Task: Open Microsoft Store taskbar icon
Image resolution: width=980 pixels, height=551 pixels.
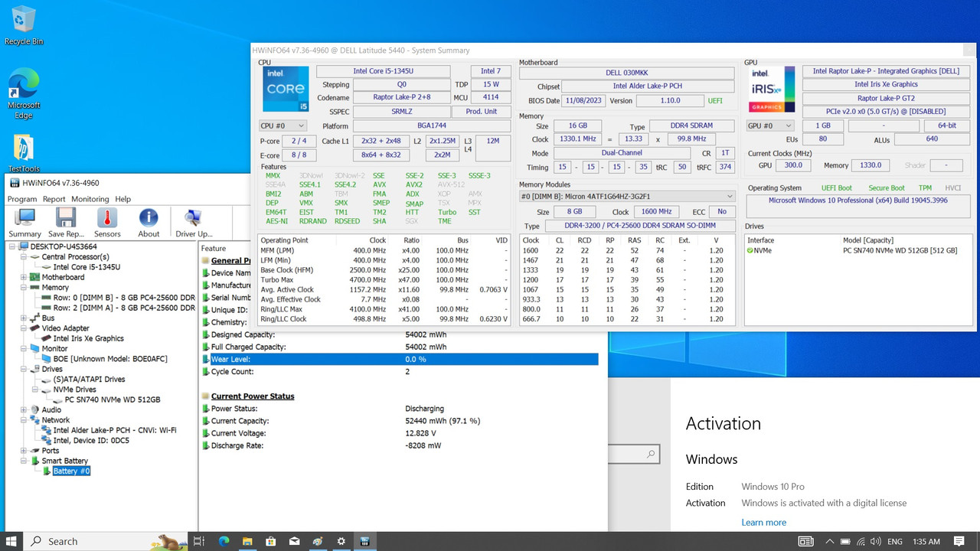Action: (271, 541)
